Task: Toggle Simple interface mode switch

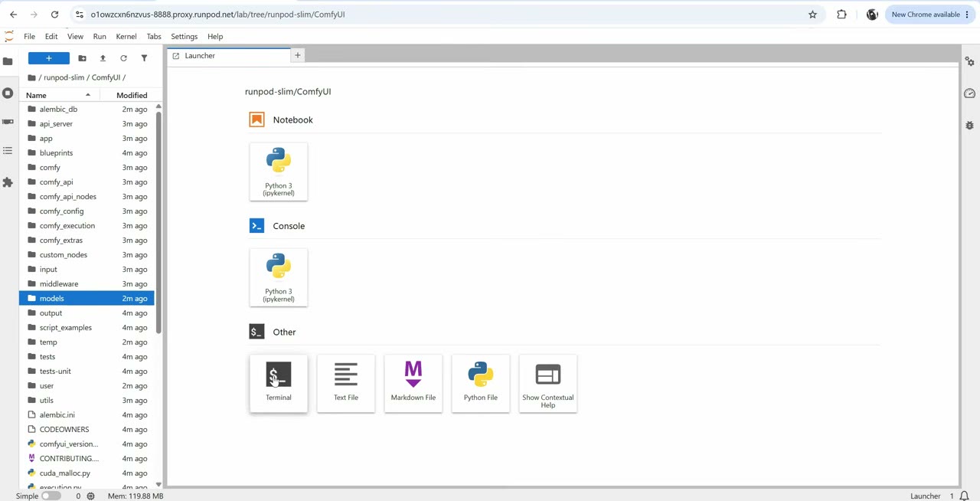Action: click(51, 496)
